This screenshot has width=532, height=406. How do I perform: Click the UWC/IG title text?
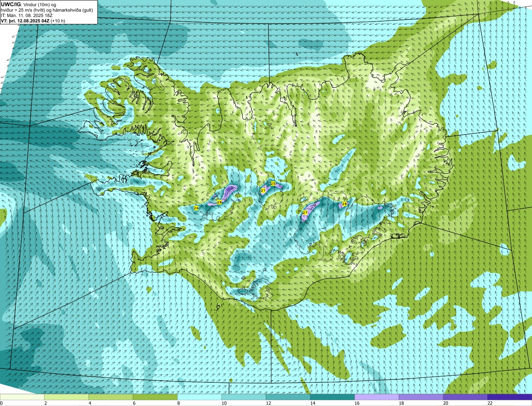click(10, 4)
